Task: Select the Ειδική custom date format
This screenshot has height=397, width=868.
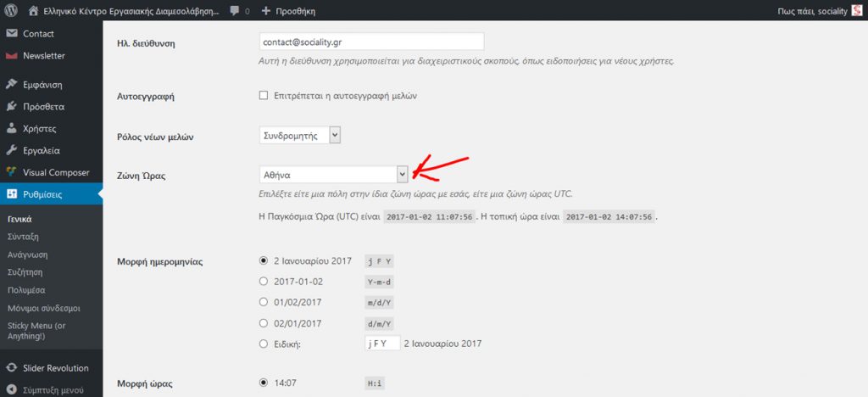Action: click(263, 344)
